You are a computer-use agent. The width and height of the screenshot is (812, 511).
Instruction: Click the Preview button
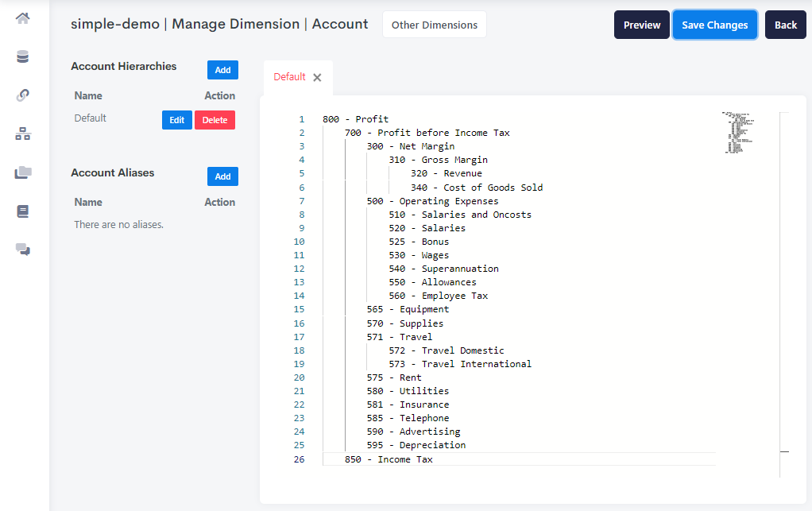pyautogui.click(x=641, y=25)
